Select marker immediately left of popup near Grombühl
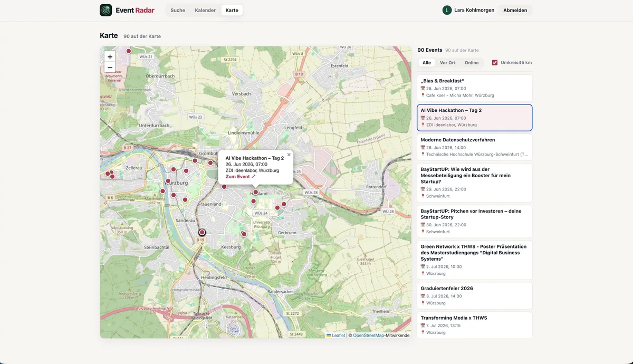 pos(210,163)
